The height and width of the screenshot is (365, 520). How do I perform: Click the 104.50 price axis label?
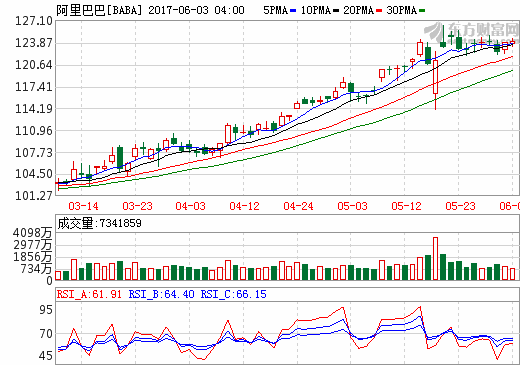34,174
